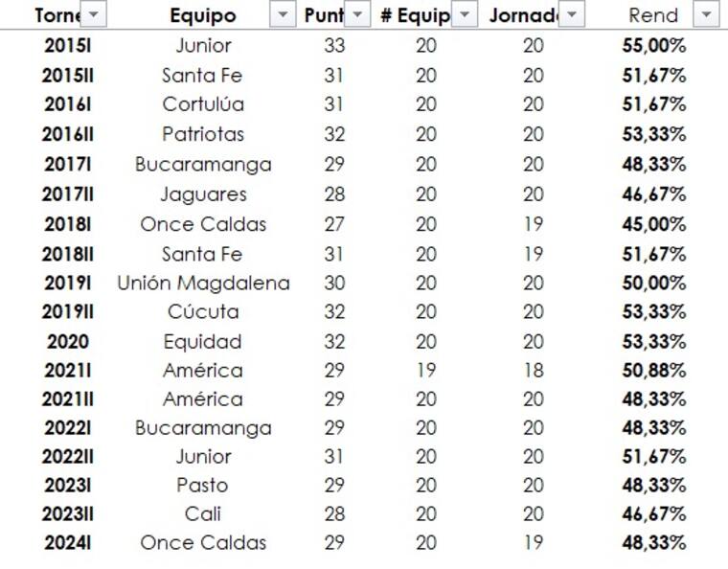
Task: Click the 2015I tournament cell
Action: pyautogui.click(x=67, y=45)
